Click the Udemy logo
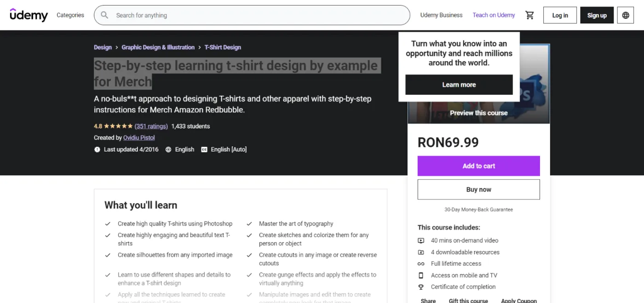 click(x=29, y=15)
